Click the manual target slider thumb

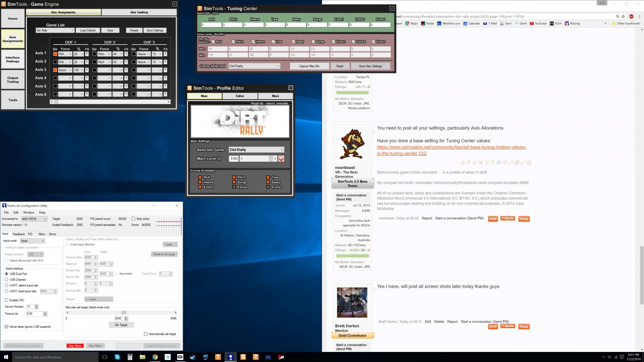click(124, 312)
